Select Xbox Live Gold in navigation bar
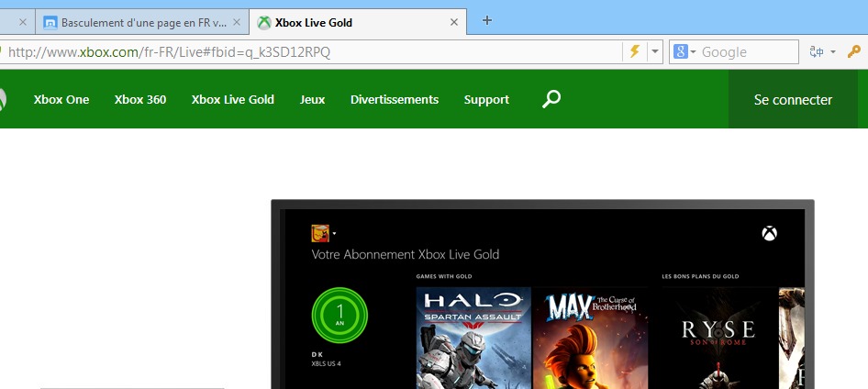This screenshot has height=389, width=868. (232, 100)
